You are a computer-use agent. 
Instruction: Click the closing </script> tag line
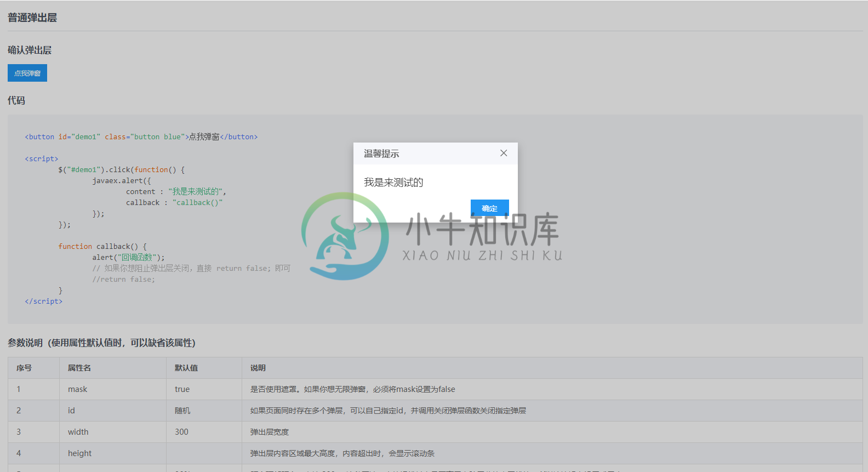coord(44,301)
